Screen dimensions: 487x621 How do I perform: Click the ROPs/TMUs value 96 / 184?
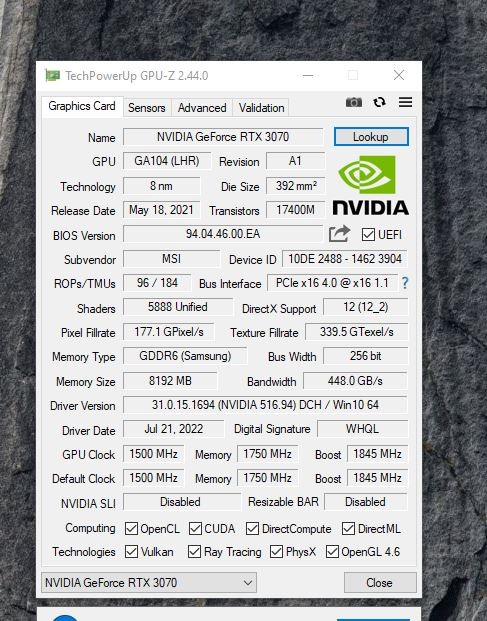pos(157,283)
